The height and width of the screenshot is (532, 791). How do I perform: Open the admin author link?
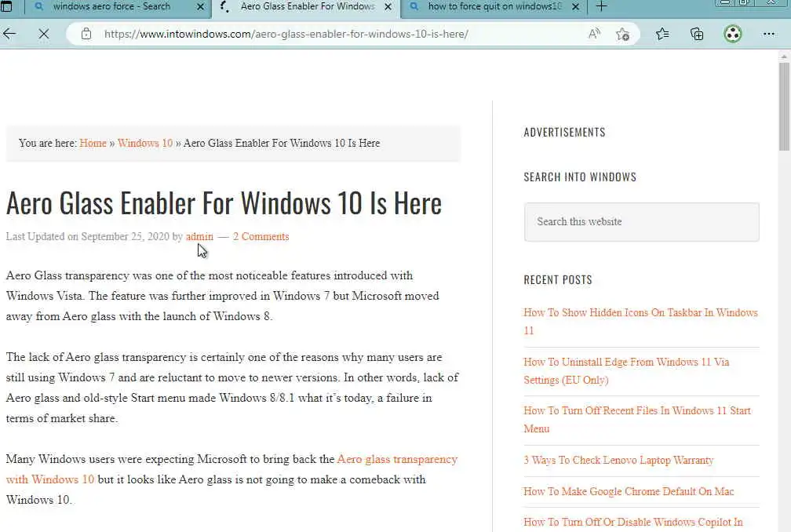199,236
